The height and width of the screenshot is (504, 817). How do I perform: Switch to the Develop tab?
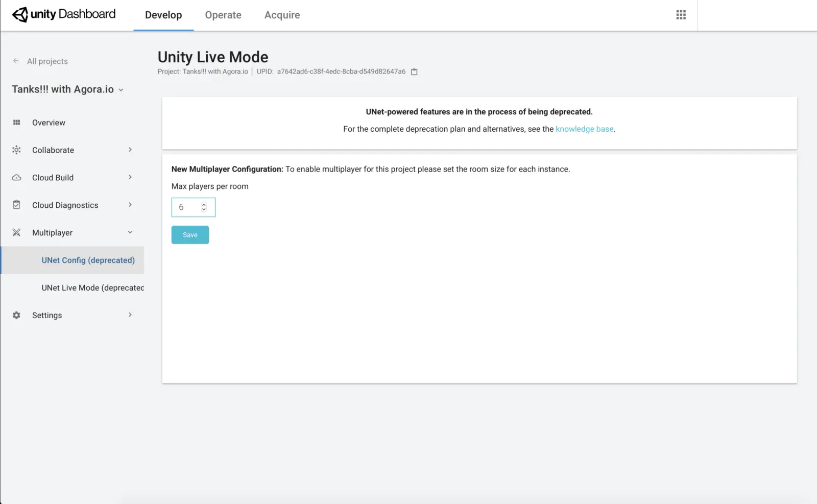tap(163, 15)
